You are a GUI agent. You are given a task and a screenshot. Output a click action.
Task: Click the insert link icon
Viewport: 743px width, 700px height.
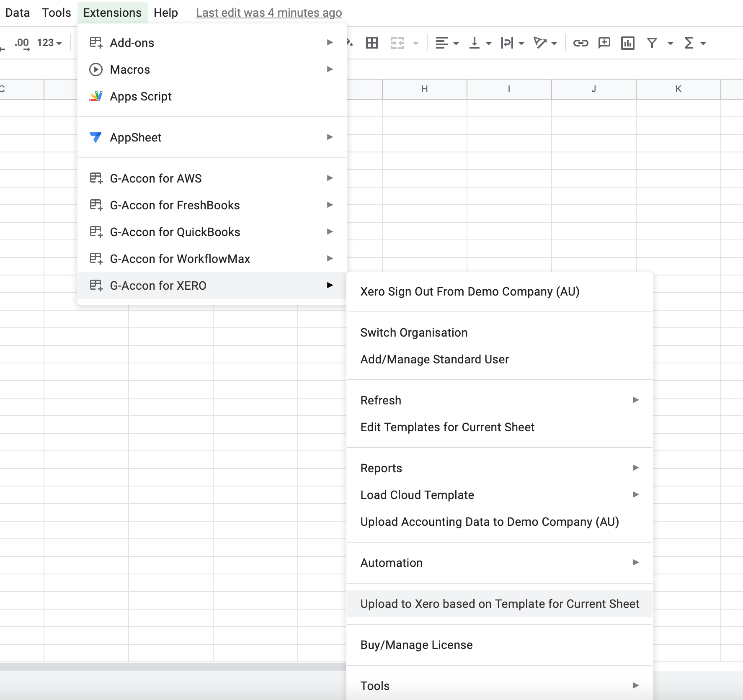point(580,43)
